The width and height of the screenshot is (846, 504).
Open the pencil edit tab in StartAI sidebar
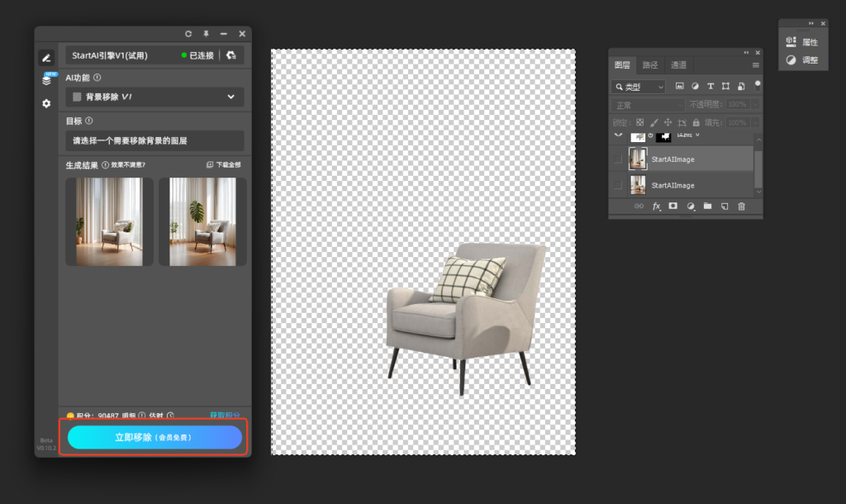(46, 58)
